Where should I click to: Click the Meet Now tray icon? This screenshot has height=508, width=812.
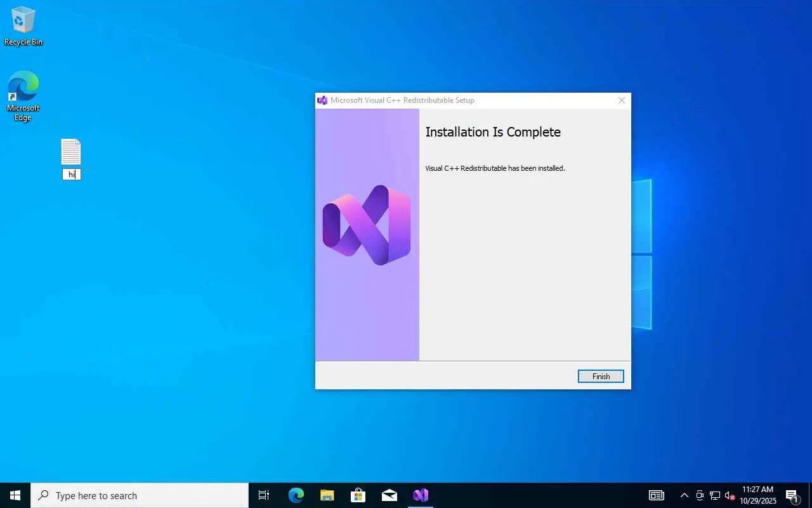[x=700, y=495]
